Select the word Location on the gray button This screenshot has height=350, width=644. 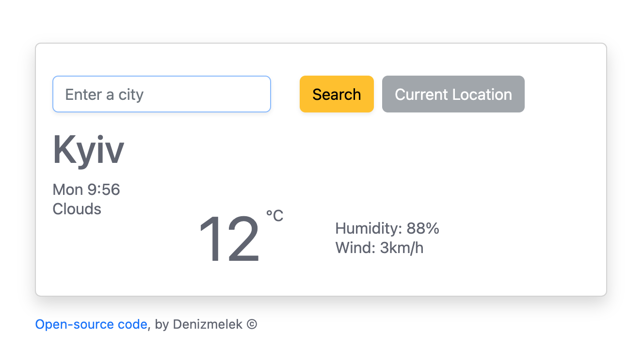coord(482,94)
